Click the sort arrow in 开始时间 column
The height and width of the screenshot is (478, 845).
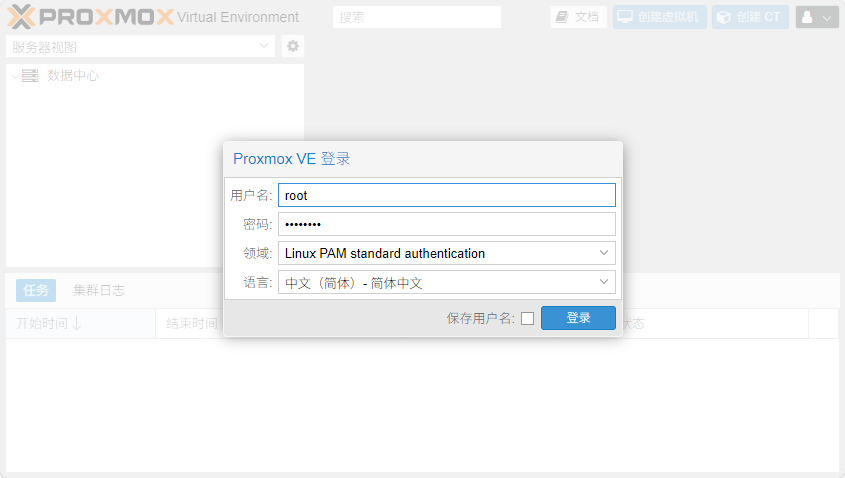coord(77,323)
